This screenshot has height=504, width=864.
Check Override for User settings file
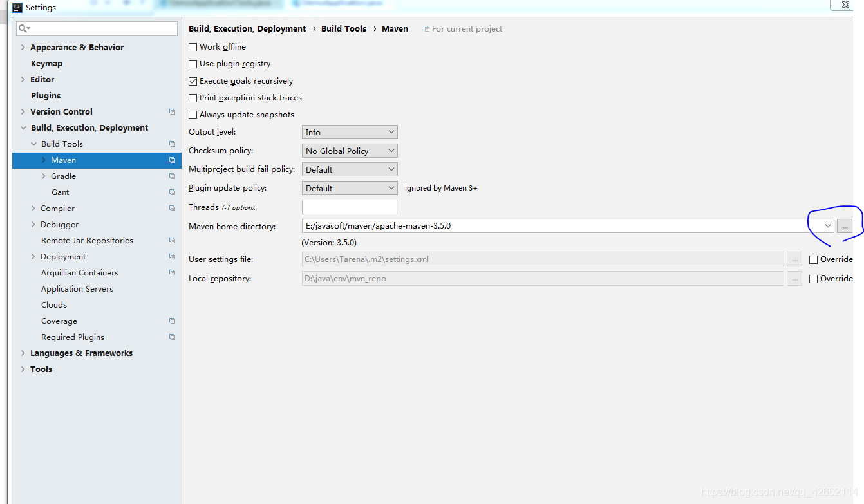[813, 259]
